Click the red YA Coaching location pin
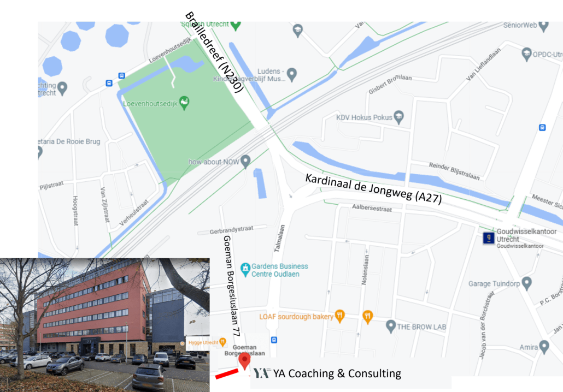563x392 pixels. pyautogui.click(x=244, y=360)
